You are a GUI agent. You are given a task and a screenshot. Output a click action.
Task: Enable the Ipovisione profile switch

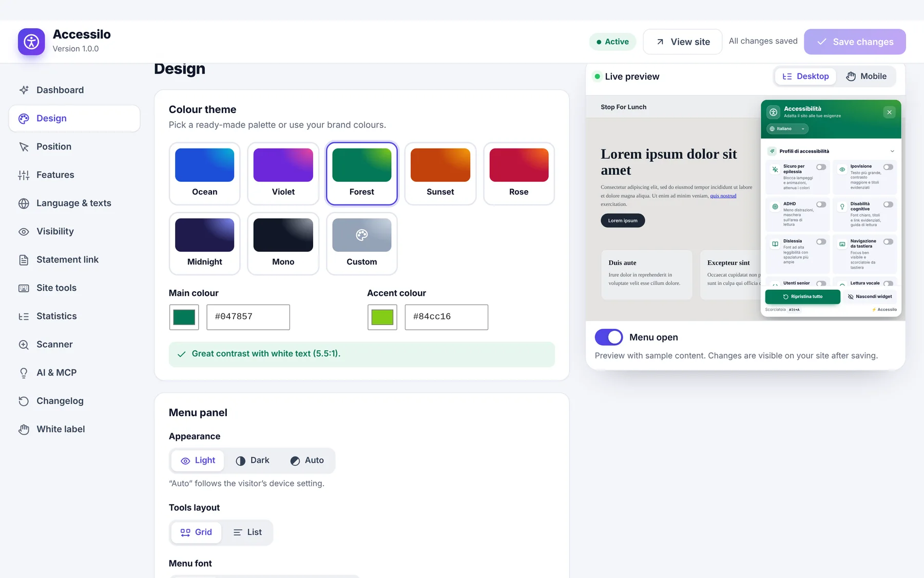coord(888,167)
